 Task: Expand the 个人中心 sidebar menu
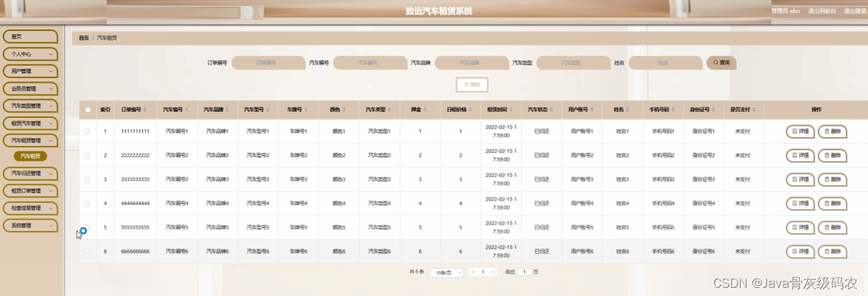30,53
